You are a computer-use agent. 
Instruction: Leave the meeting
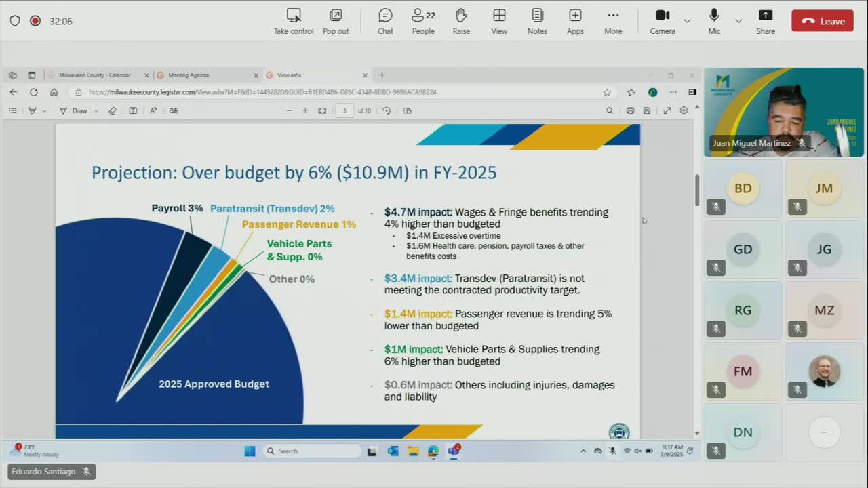[823, 21]
